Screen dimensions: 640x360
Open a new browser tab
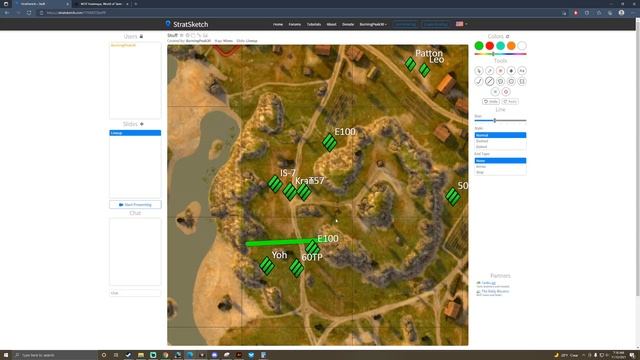tap(136, 4)
